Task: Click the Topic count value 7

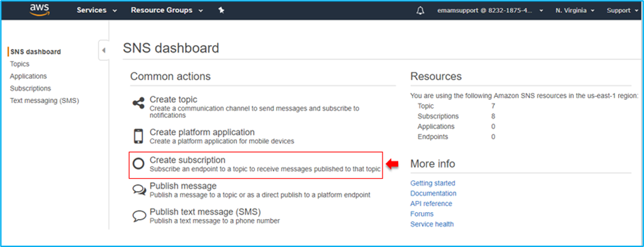Action: (x=493, y=106)
